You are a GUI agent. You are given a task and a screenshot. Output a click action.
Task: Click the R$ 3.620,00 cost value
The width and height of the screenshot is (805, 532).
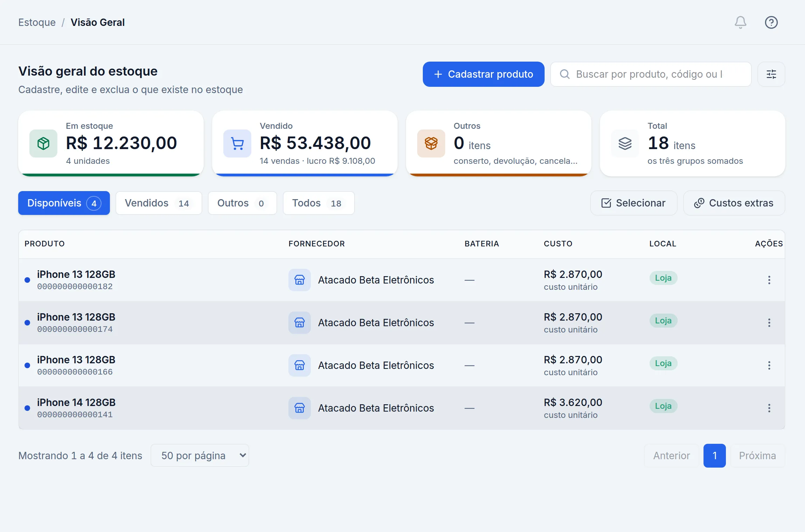pos(573,402)
